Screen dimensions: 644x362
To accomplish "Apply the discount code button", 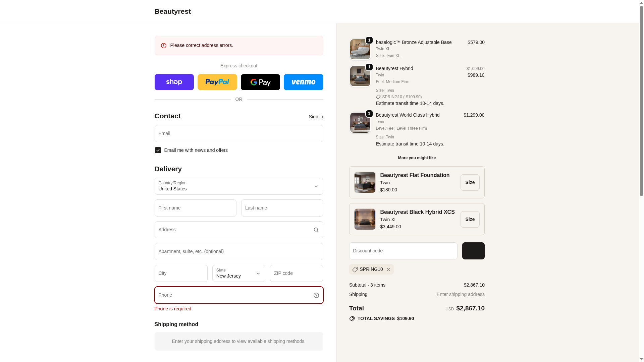I will (x=473, y=251).
